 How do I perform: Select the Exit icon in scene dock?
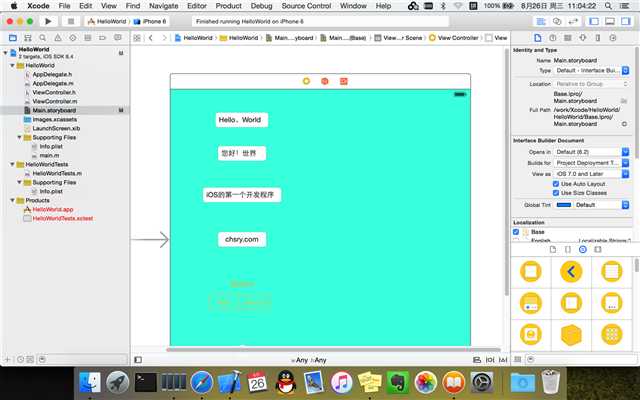point(344,81)
